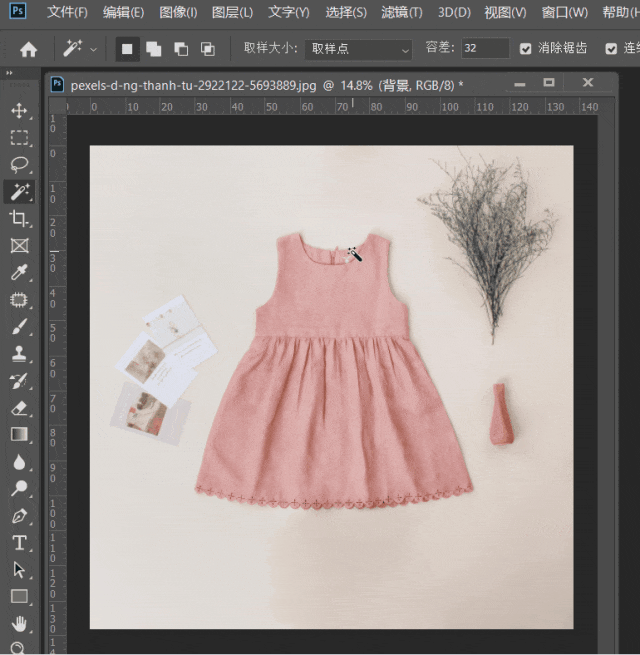Select the Eraser tool
This screenshot has height=655, width=640.
click(19, 408)
